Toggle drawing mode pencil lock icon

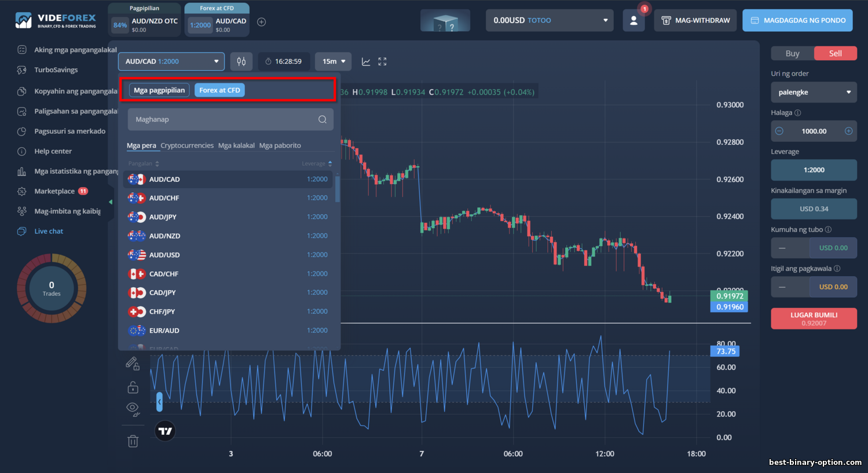click(133, 363)
